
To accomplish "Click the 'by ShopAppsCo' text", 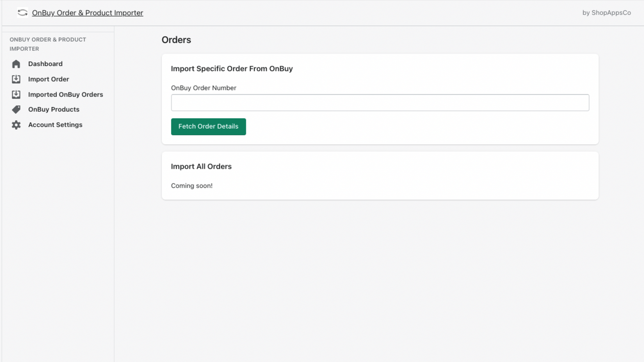I will click(606, 13).
